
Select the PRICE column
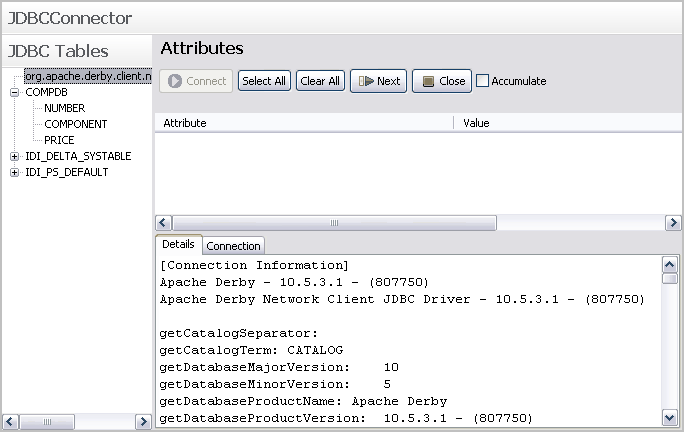point(59,140)
